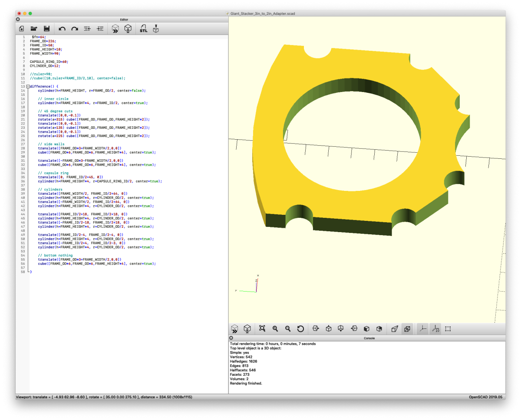Click 'Total rendering time' console line
The width and height of the screenshot is (521, 420).
[273, 344]
